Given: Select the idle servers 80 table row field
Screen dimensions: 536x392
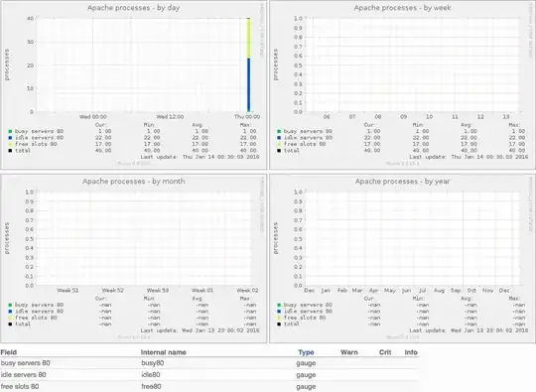Looking at the screenshot, I should point(23,374).
